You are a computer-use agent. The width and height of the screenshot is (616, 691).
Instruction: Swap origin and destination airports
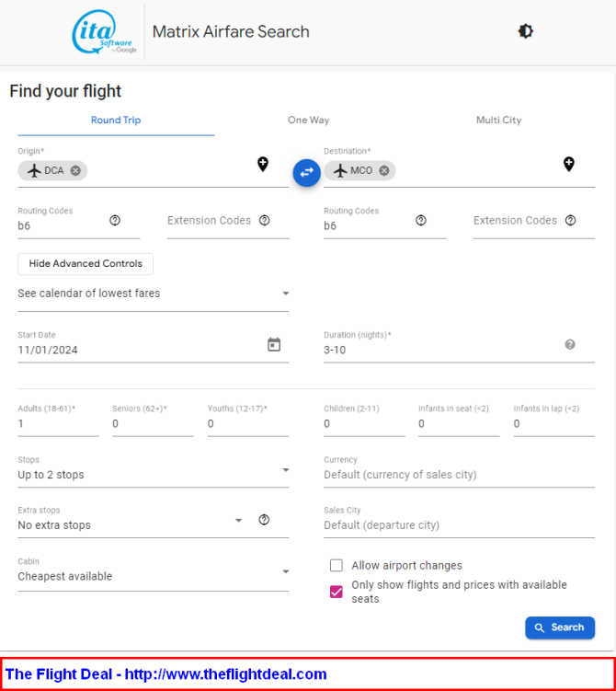[x=306, y=172]
